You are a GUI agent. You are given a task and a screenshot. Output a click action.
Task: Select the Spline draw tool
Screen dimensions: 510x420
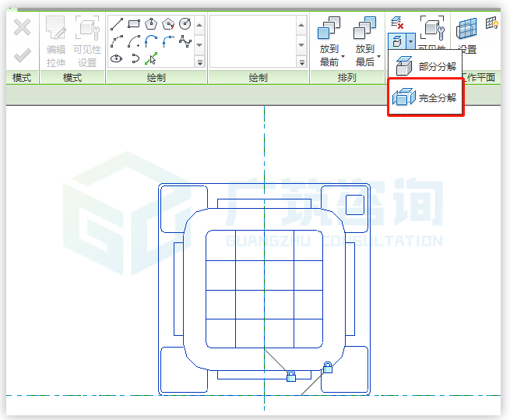pos(185,41)
